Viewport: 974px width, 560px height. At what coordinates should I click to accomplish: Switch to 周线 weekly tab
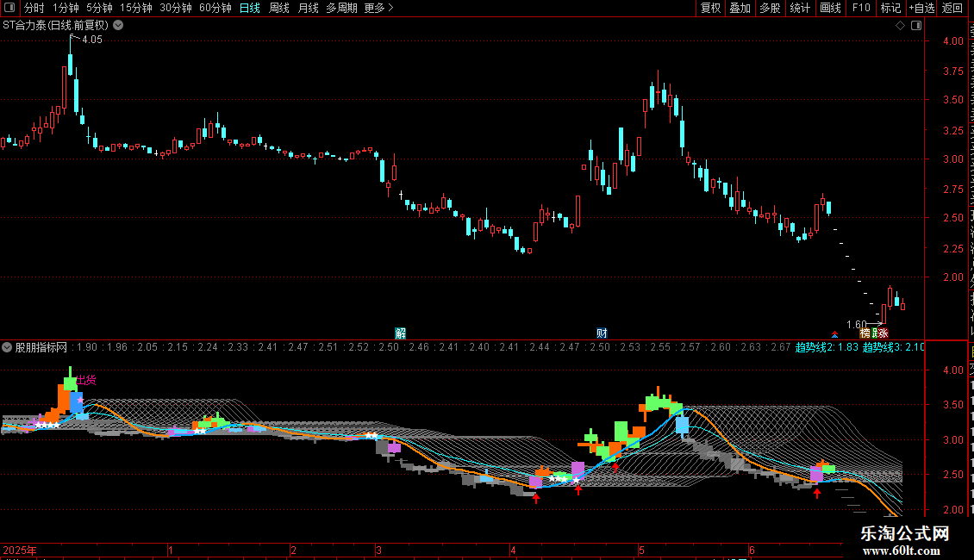pos(279,8)
